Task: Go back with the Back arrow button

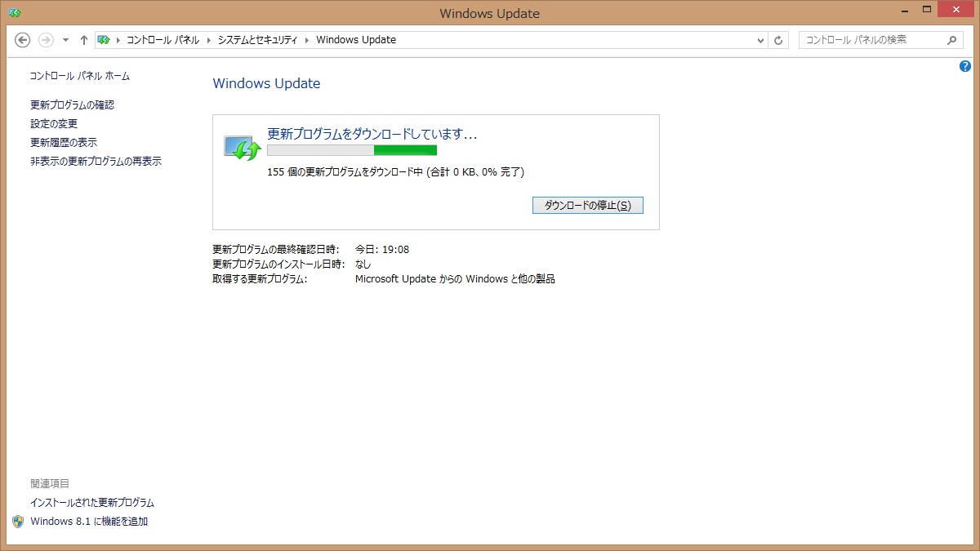Action: pyautogui.click(x=23, y=40)
